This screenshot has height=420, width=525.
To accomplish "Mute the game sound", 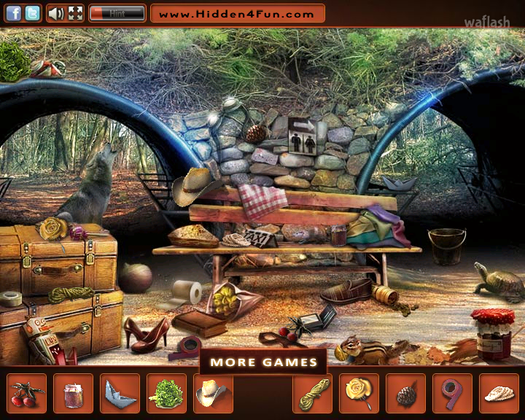I will 56,14.
